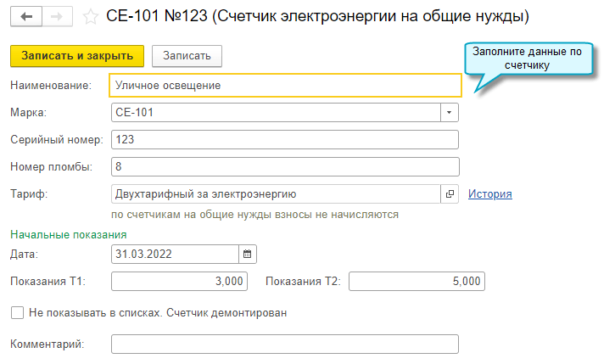Open the calendar date picker icon

[x=248, y=253]
